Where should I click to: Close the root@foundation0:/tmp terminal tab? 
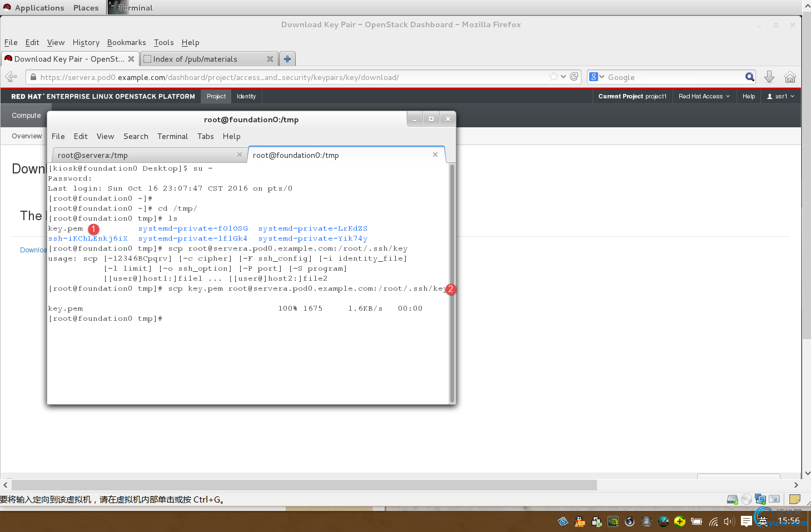435,155
